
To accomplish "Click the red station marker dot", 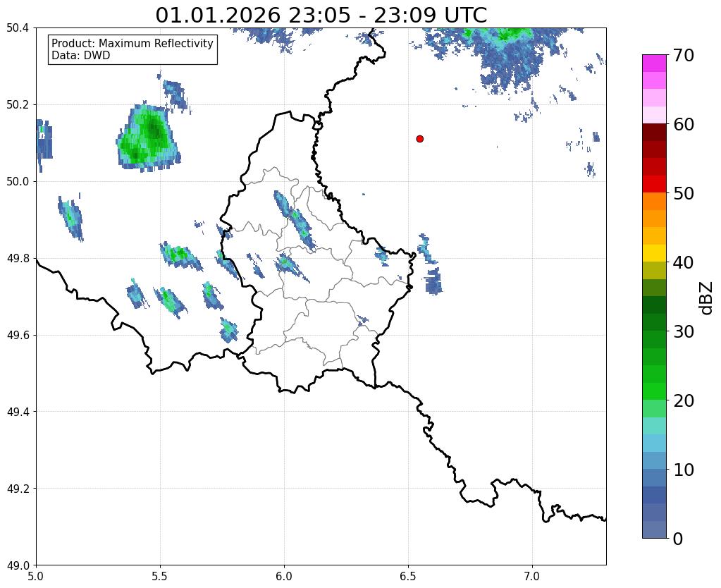I will [x=419, y=139].
